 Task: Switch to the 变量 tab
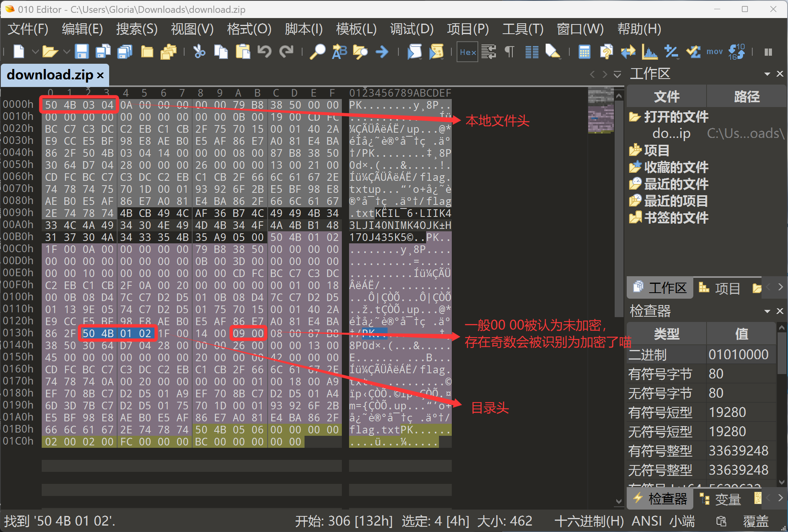(x=722, y=499)
